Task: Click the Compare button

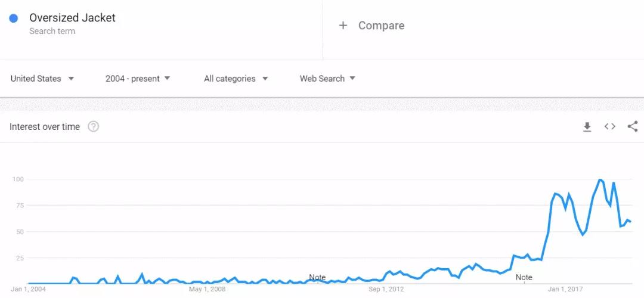Action: pos(380,26)
